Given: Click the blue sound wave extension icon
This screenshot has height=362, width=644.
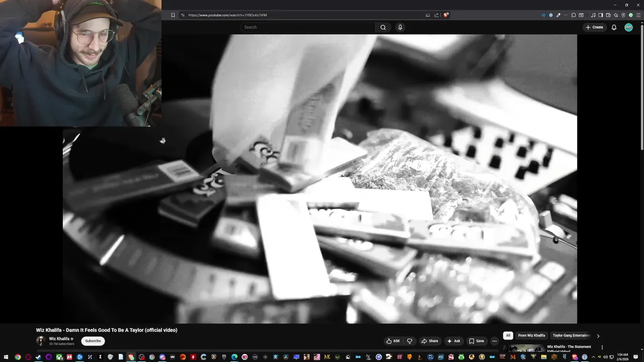Looking at the screenshot, I should pos(543,15).
